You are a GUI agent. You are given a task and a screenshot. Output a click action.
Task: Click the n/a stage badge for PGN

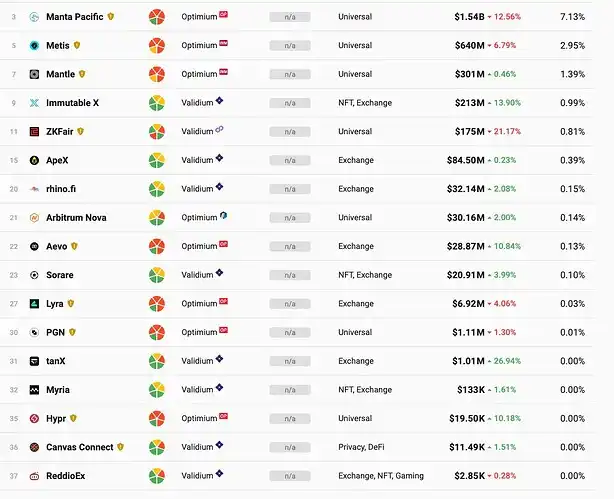pyautogui.click(x=289, y=333)
